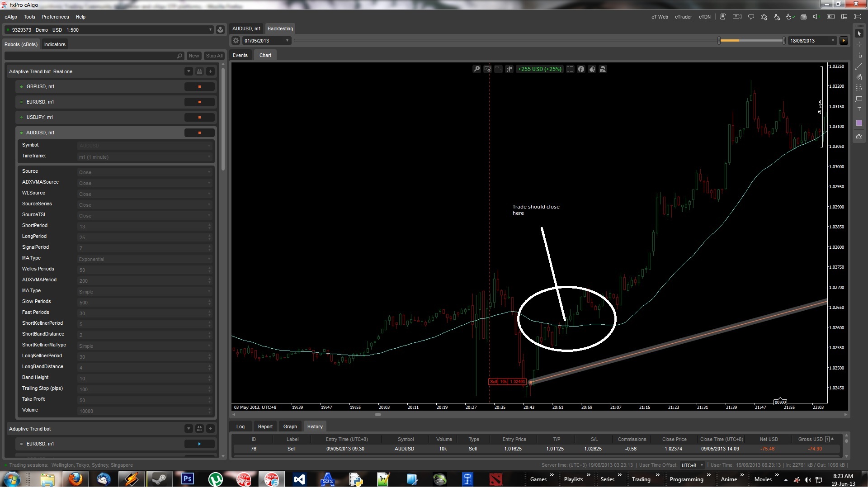This screenshot has width=868, height=488.
Task: Open the Log tab
Action: pos(241,426)
